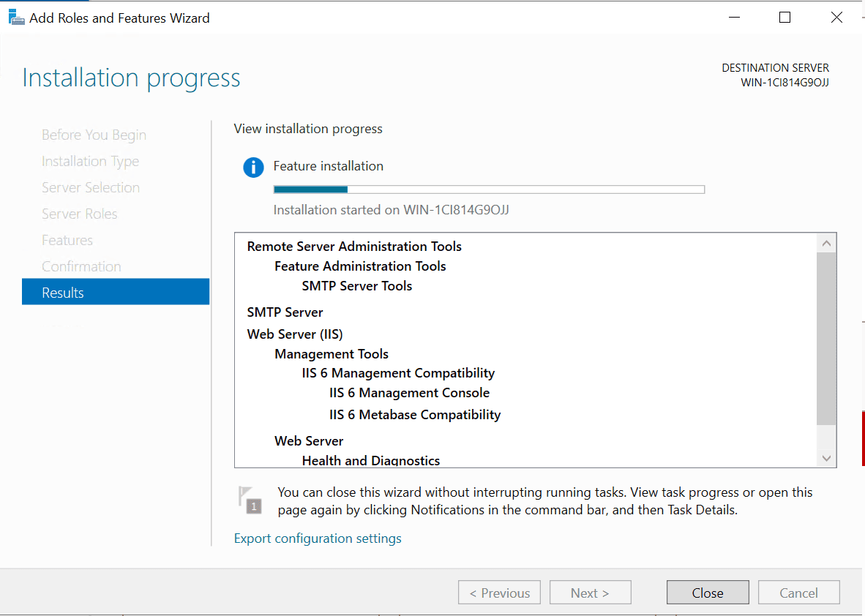This screenshot has height=616, width=865.
Task: Click scroll up arrow in feature list
Action: tap(826, 244)
